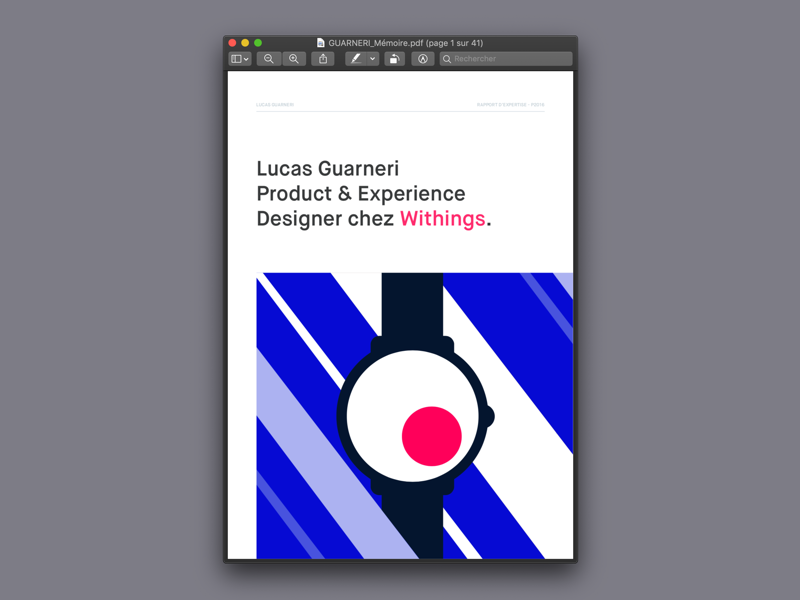This screenshot has width=800, height=600.
Task: Click the text Product & Experience
Action: click(x=361, y=193)
